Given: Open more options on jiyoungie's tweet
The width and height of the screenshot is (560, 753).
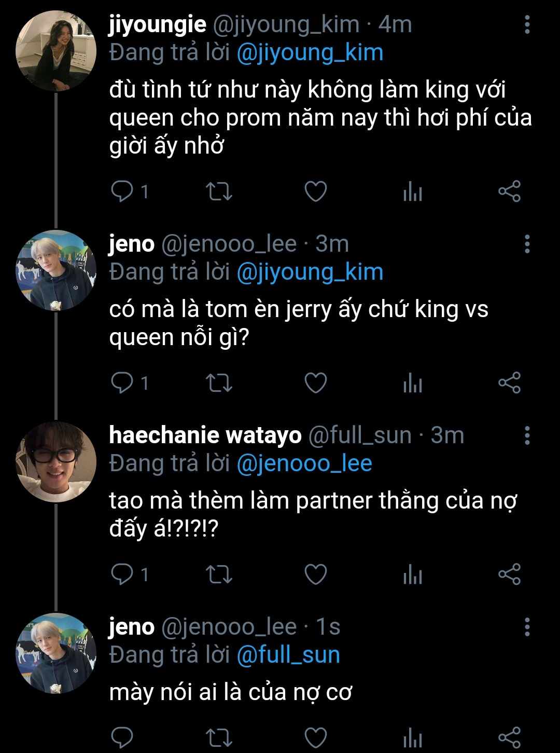Looking at the screenshot, I should click(x=527, y=25).
